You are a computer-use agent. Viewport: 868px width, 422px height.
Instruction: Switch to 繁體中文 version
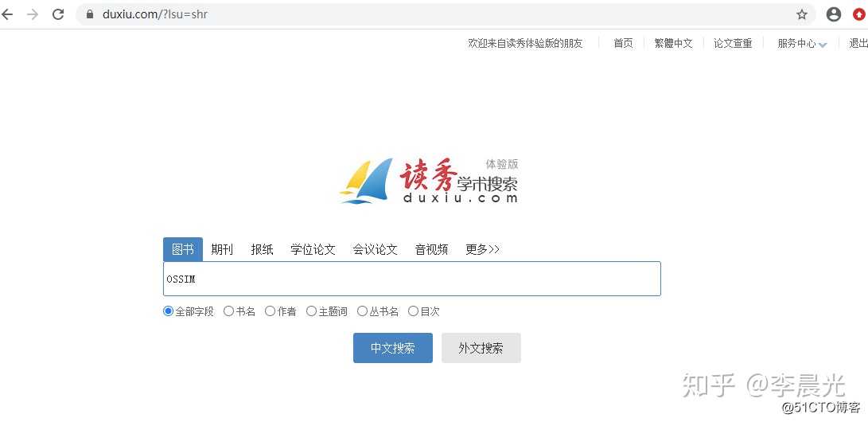(673, 43)
